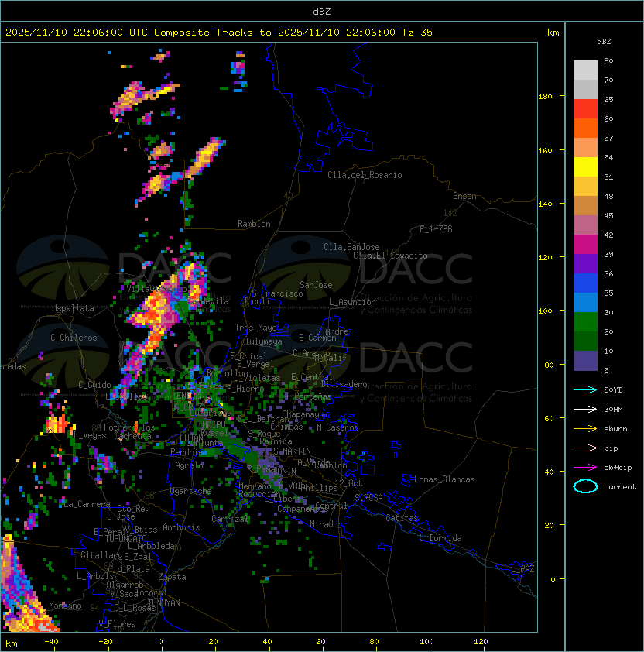Image resolution: width=644 pixels, height=652 pixels.
Task: Click the eburn legend label
Action: coord(615,429)
